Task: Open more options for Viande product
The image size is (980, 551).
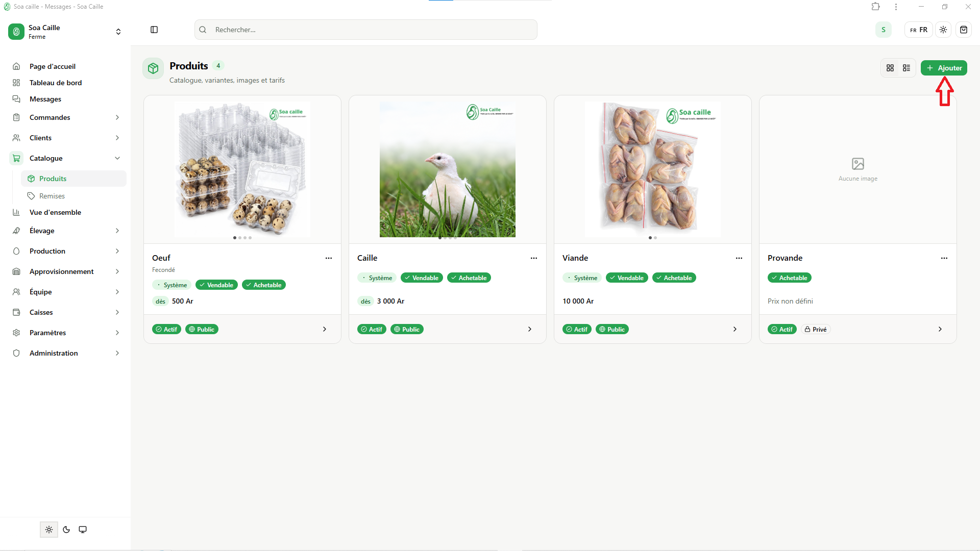Action: pyautogui.click(x=739, y=258)
